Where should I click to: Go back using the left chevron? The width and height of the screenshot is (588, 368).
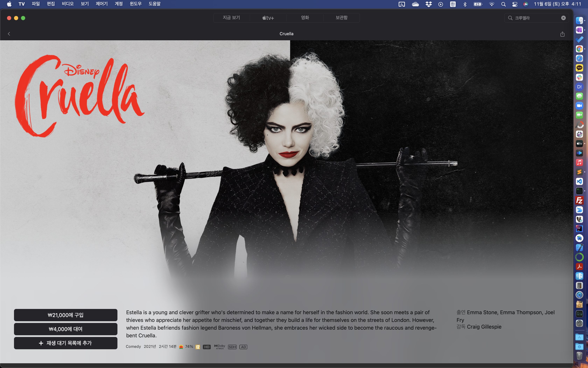coord(9,34)
